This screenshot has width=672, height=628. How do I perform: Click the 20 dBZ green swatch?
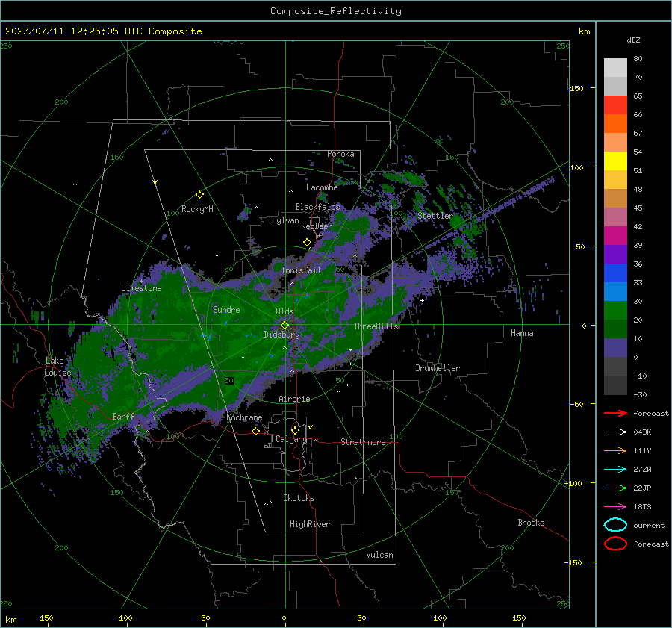(x=615, y=310)
